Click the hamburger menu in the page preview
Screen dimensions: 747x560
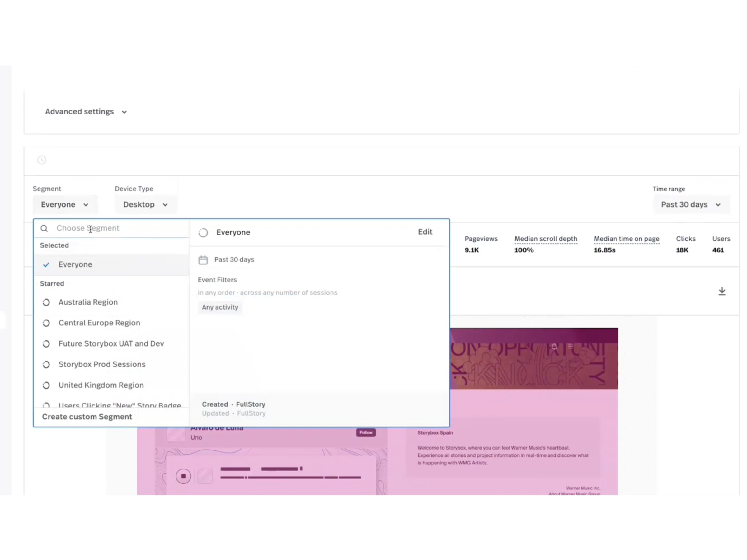click(x=571, y=346)
